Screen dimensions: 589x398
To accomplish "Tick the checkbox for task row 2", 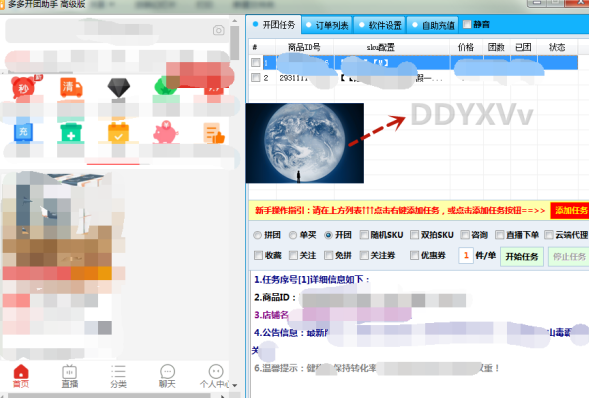I will click(x=256, y=77).
